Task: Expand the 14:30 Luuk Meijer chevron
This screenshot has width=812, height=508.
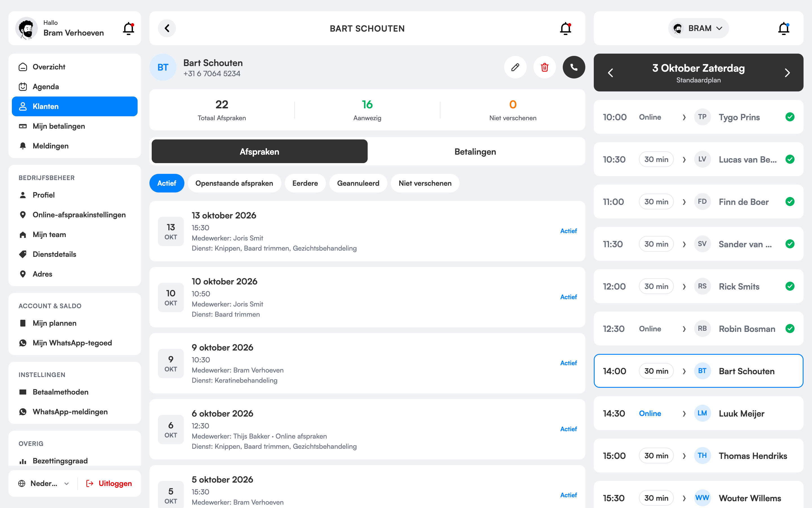Action: [684, 413]
